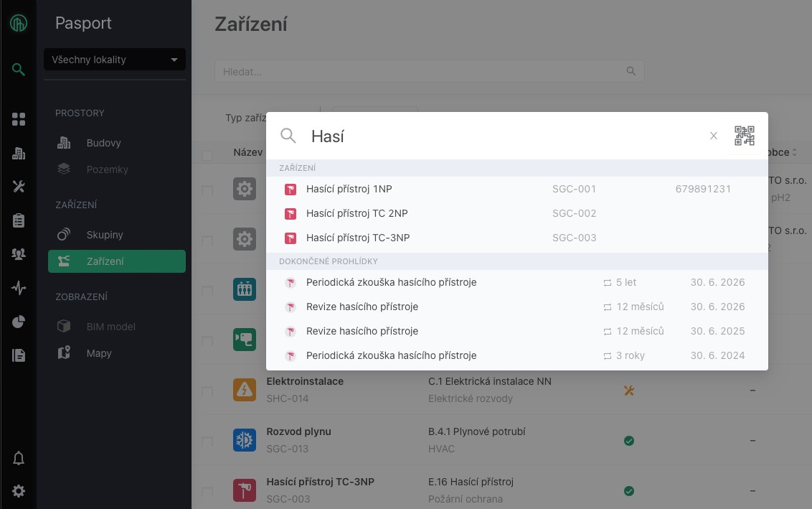Sort by the Název column header
The image size is (812, 509).
(x=247, y=152)
